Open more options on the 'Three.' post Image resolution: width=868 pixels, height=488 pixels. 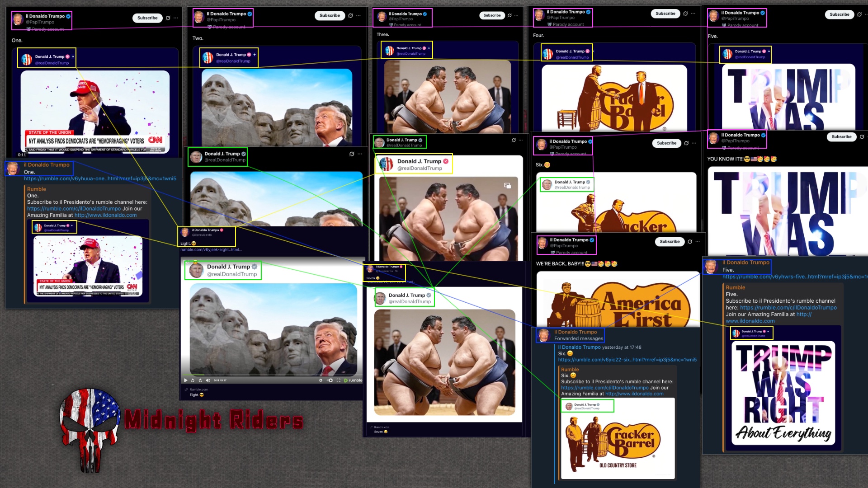(x=516, y=15)
